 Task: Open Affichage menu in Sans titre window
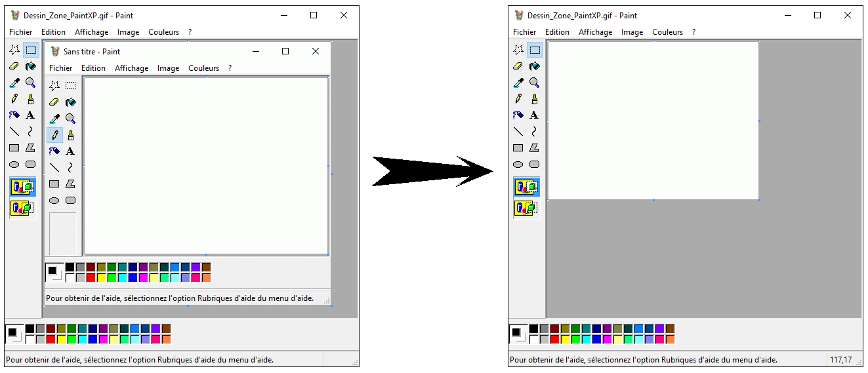click(131, 68)
